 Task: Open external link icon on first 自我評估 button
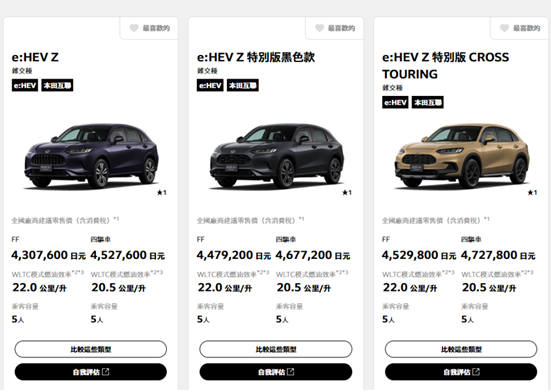pos(105,372)
